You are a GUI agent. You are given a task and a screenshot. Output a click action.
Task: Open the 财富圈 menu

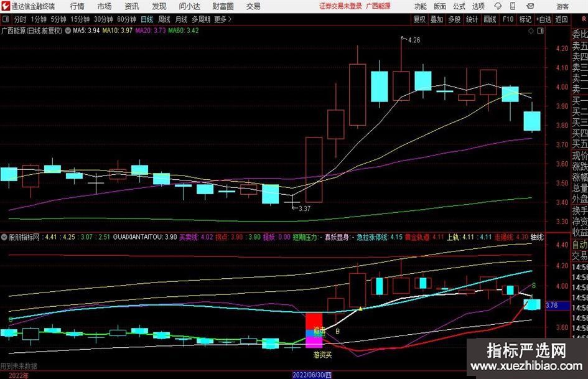223,6
